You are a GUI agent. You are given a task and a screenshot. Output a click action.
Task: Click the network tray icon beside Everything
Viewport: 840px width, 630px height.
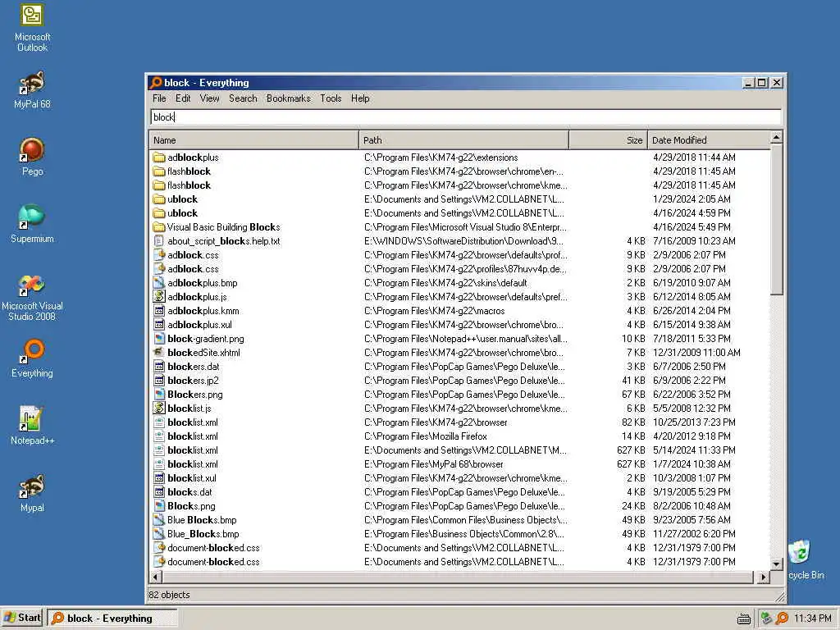pyautogui.click(x=766, y=619)
